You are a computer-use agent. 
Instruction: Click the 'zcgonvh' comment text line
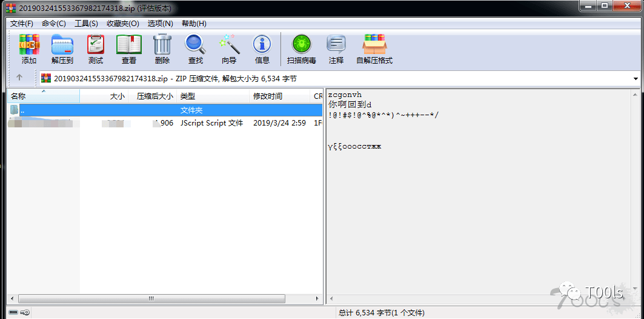tap(345, 95)
